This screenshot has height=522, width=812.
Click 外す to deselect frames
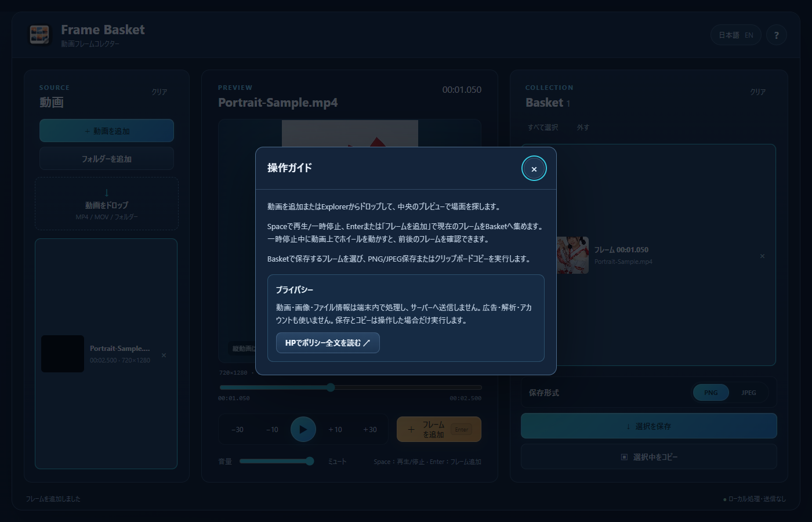click(x=583, y=128)
